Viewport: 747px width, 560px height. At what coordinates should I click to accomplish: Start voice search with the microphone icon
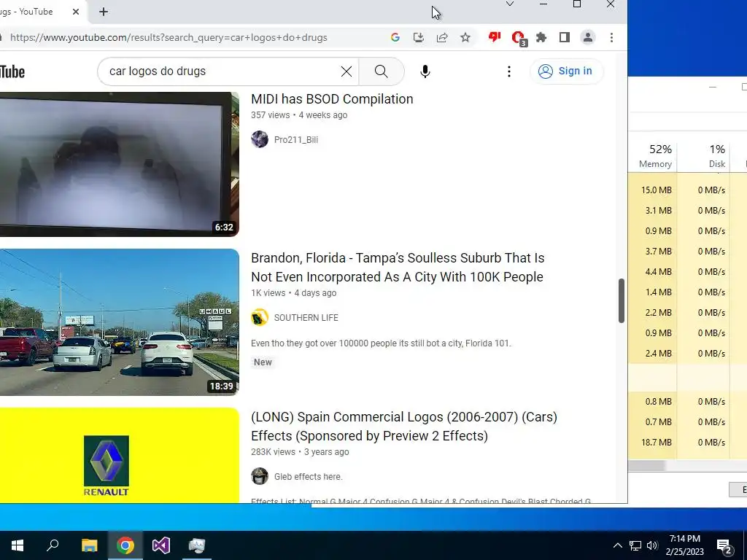[x=425, y=71]
